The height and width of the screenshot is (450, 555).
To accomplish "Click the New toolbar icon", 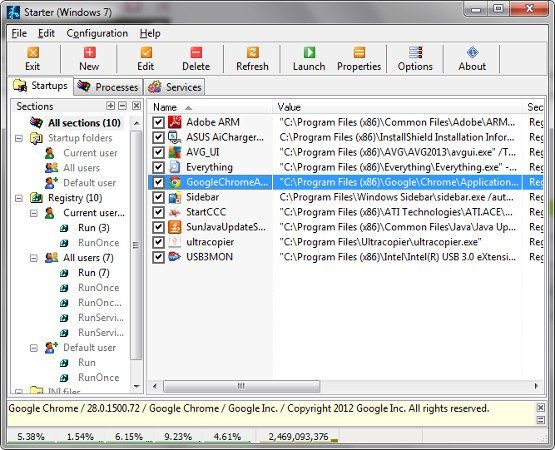I will click(x=89, y=59).
